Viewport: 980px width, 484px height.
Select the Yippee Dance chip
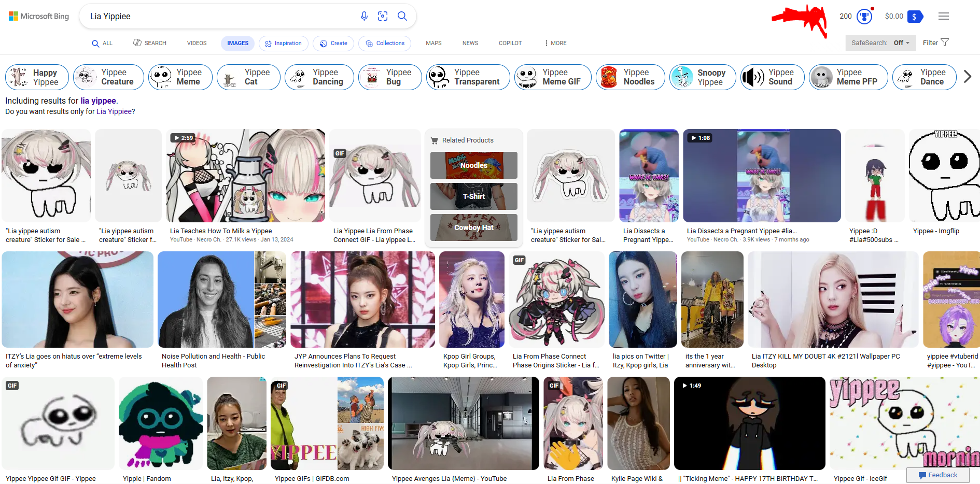coord(925,77)
